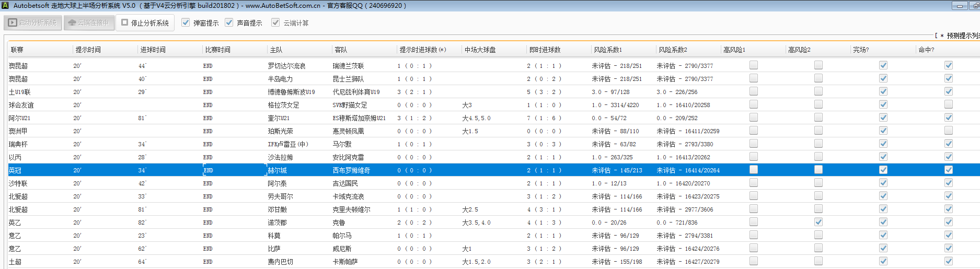Check 命中? box for the 格拉茨女足 row
980x269 pixels.
tap(948, 104)
